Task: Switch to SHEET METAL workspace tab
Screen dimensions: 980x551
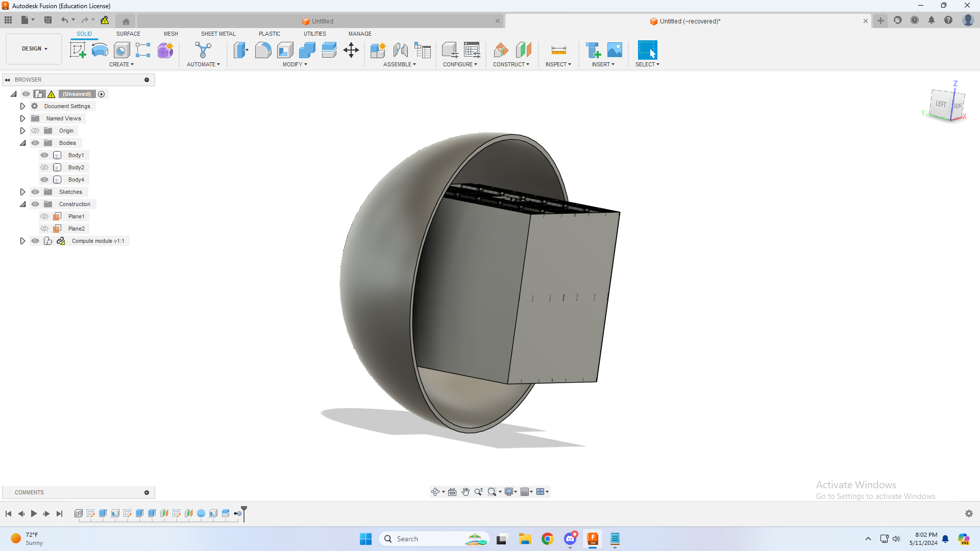Action: tap(217, 33)
